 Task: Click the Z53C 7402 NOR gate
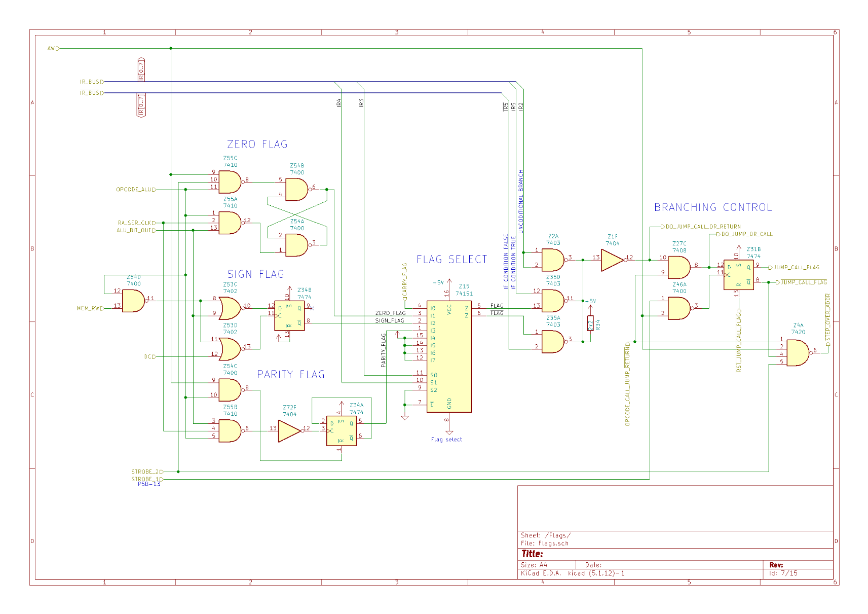(x=230, y=308)
